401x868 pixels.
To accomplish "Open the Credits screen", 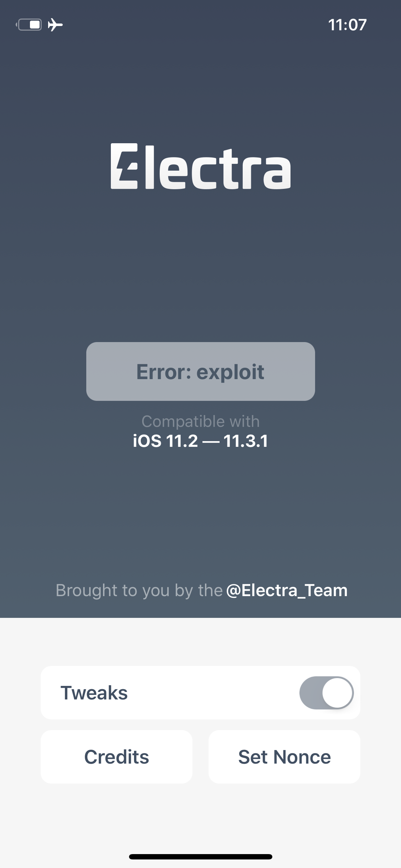I will 117,757.
